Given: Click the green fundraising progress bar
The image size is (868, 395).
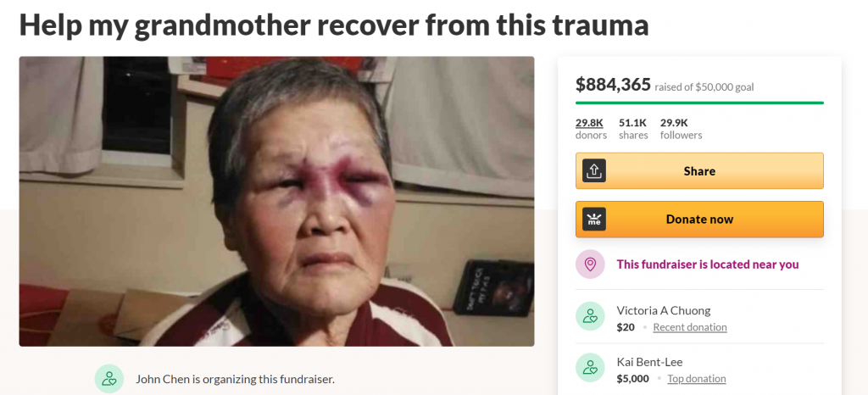Looking at the screenshot, I should tap(699, 103).
